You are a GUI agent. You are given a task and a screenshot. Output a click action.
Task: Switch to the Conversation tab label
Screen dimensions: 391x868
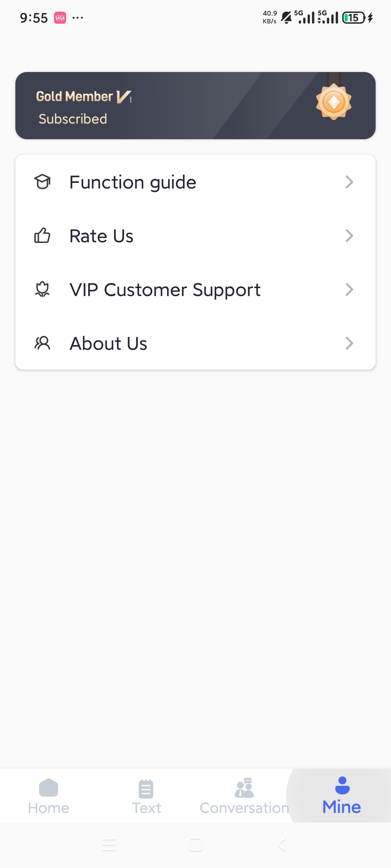tap(244, 808)
